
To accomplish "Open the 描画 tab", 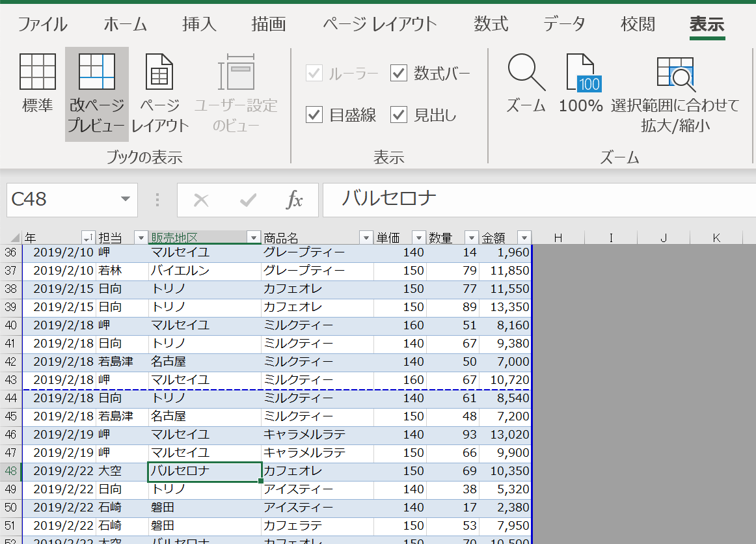I will coord(269,24).
